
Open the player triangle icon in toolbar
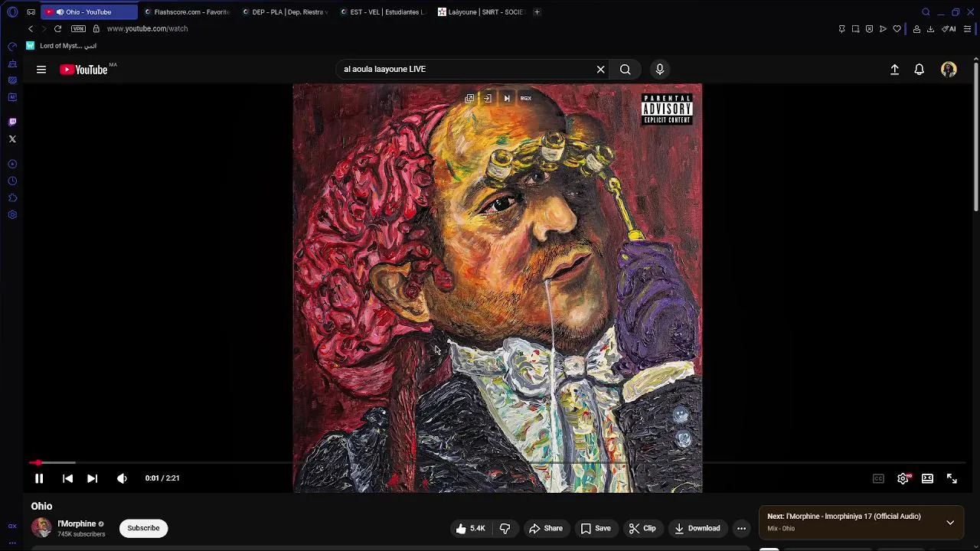click(x=883, y=29)
